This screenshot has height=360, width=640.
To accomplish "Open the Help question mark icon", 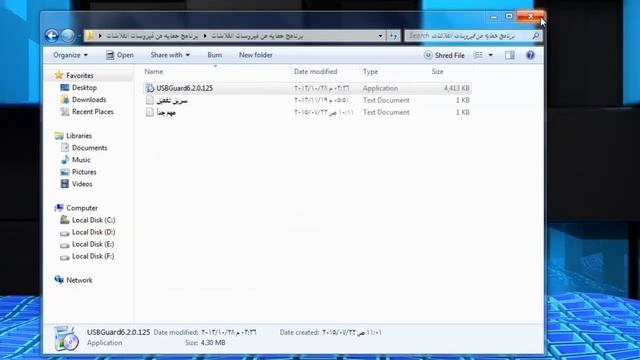I will (x=530, y=55).
